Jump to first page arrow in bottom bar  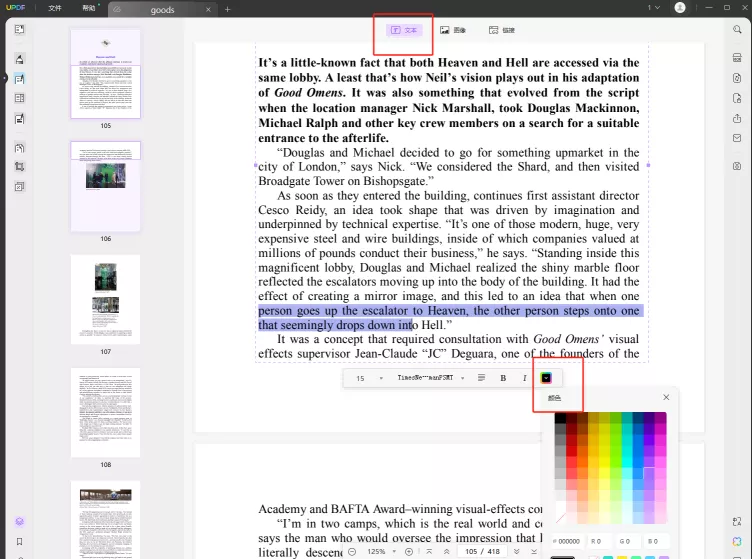[429, 551]
